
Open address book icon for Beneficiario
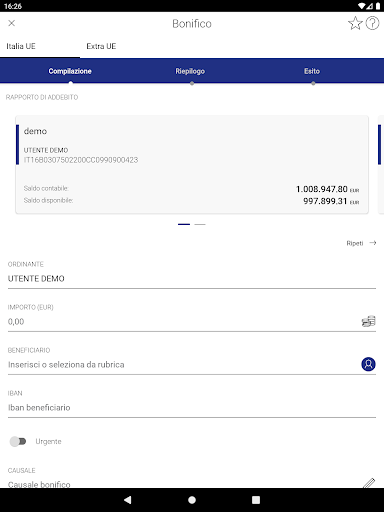[x=368, y=364]
